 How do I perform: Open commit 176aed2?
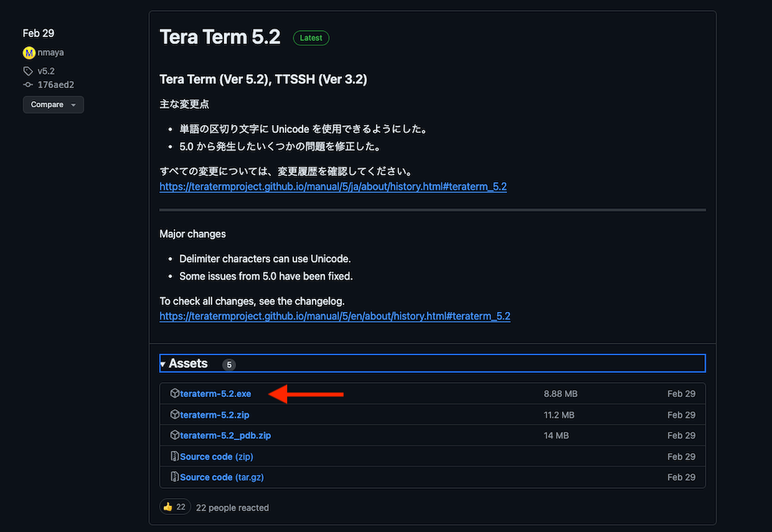coord(56,85)
